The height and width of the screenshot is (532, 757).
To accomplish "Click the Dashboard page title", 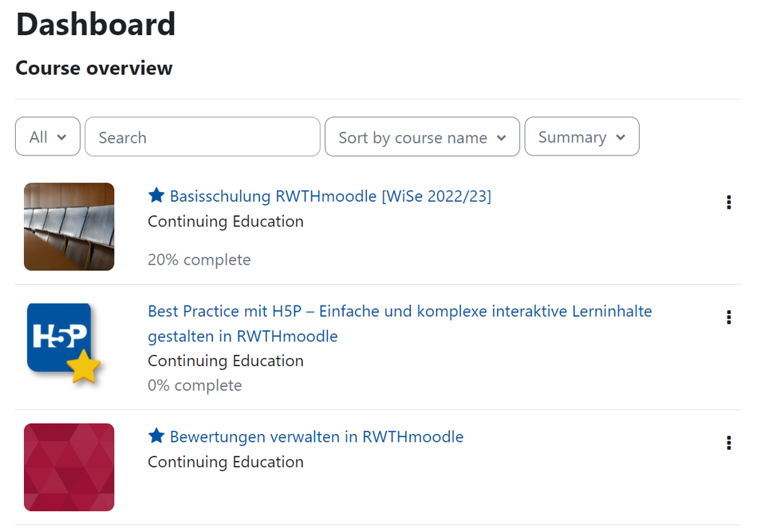I will click(96, 25).
